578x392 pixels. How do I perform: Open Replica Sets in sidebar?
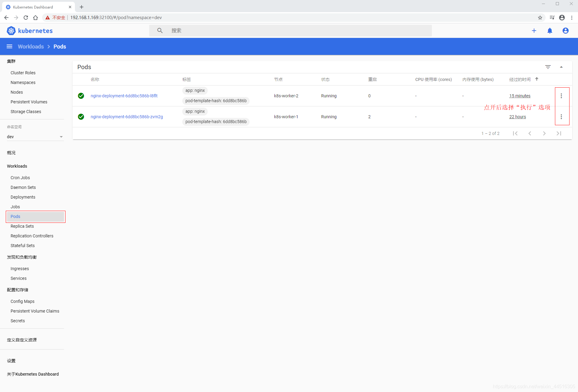pos(22,226)
